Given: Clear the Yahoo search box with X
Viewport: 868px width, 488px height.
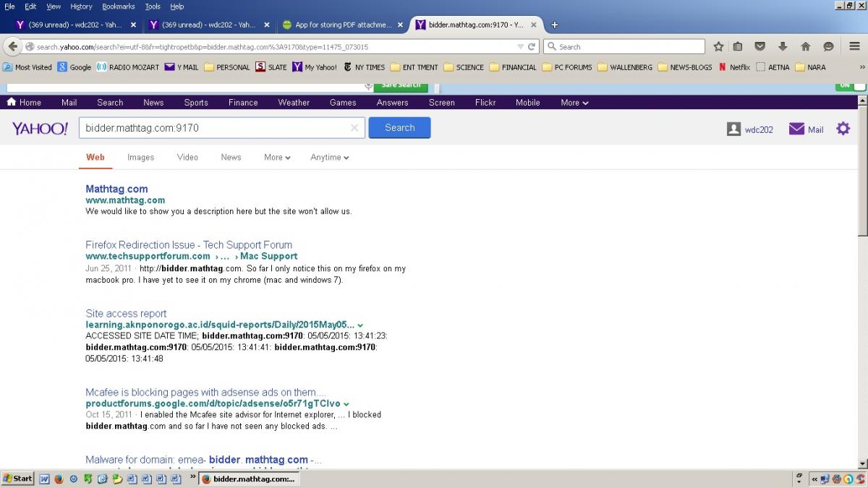Looking at the screenshot, I should click(354, 128).
